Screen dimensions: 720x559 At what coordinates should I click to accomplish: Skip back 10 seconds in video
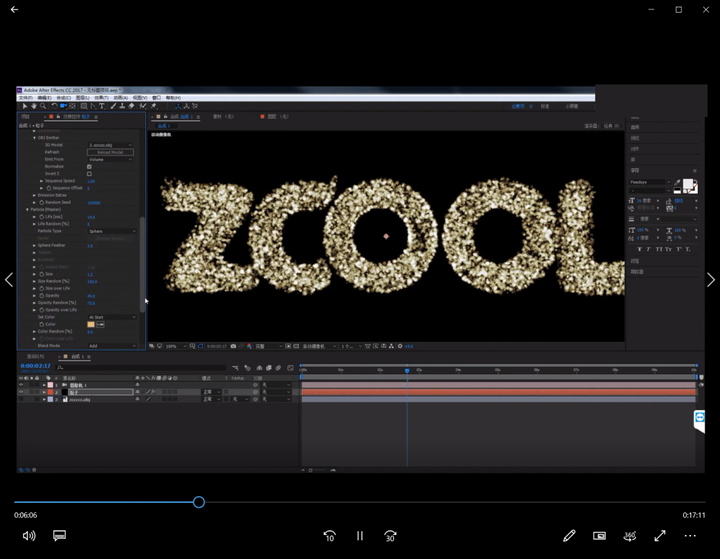[329, 536]
